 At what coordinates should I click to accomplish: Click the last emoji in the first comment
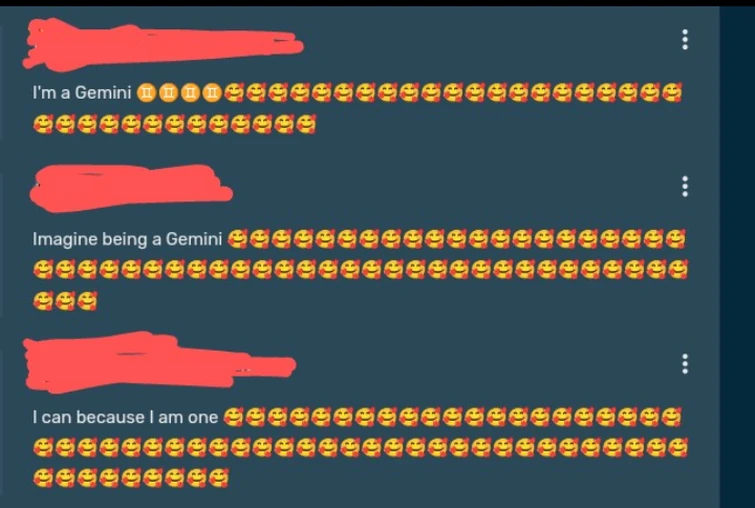[306, 124]
